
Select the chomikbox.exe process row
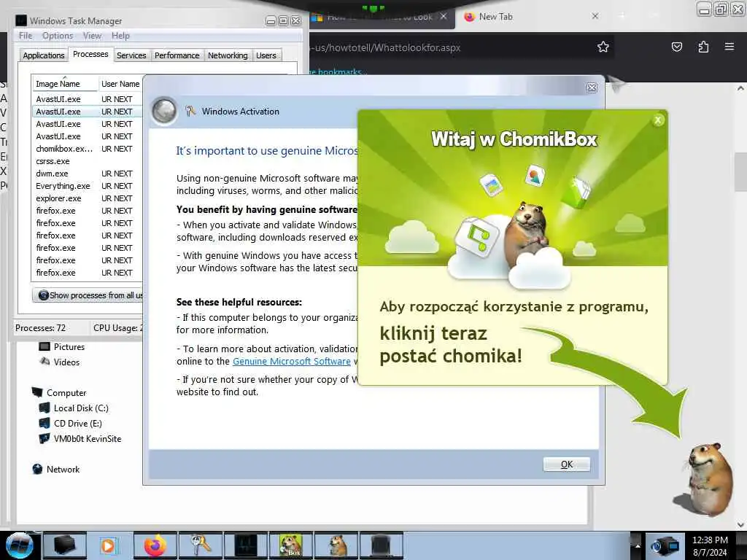pos(88,149)
